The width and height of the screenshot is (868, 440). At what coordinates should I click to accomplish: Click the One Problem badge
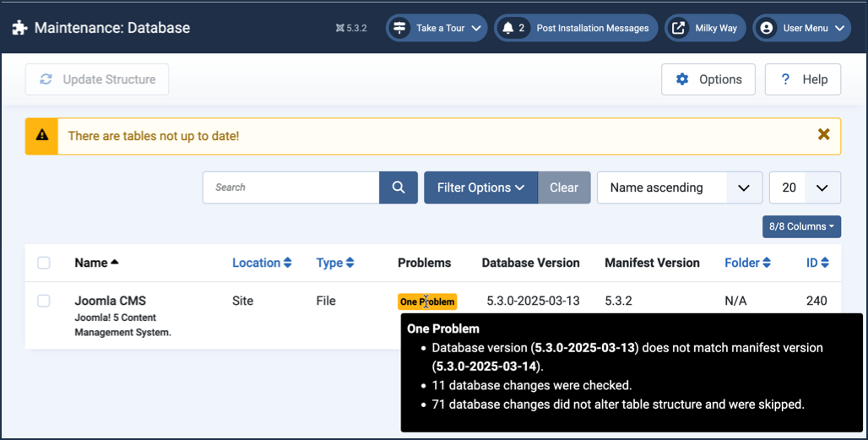(x=427, y=301)
